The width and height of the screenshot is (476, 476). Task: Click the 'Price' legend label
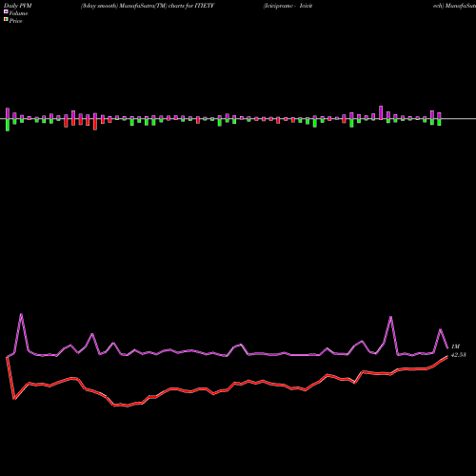click(15, 21)
